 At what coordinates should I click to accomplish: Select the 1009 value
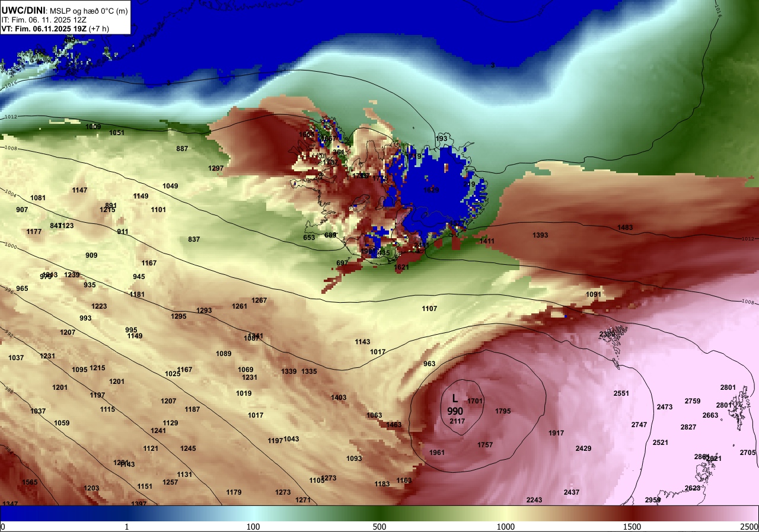[x=93, y=127]
